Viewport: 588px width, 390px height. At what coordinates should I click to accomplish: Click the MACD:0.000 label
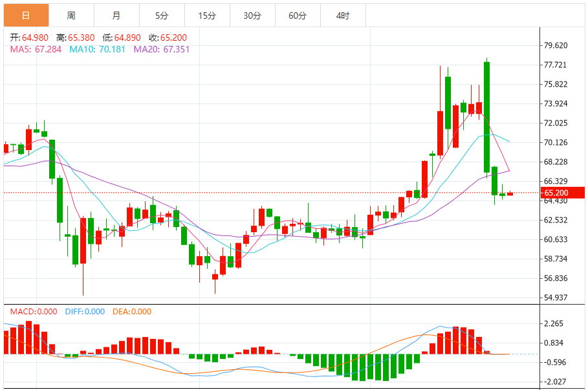(34, 312)
